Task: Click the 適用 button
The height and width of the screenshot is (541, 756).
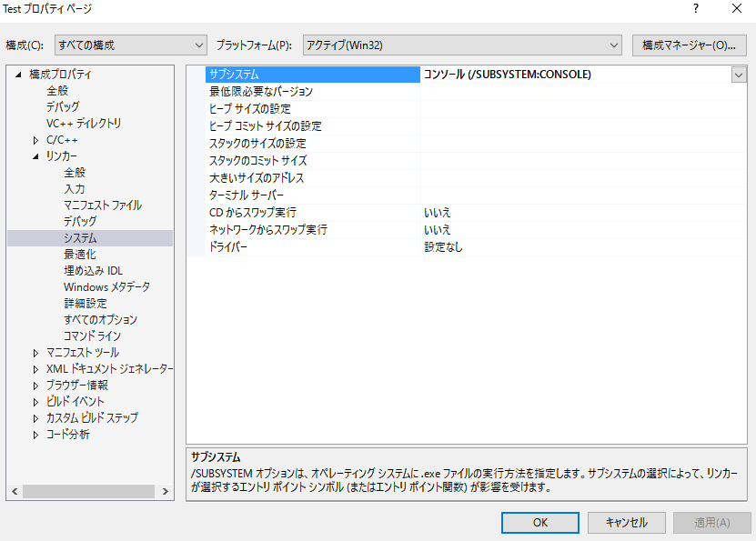Action: click(x=712, y=523)
